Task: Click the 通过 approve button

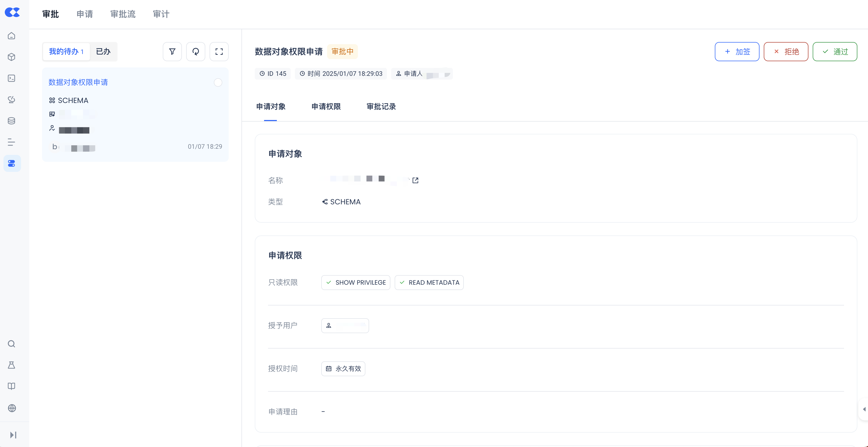Action: [x=835, y=52]
